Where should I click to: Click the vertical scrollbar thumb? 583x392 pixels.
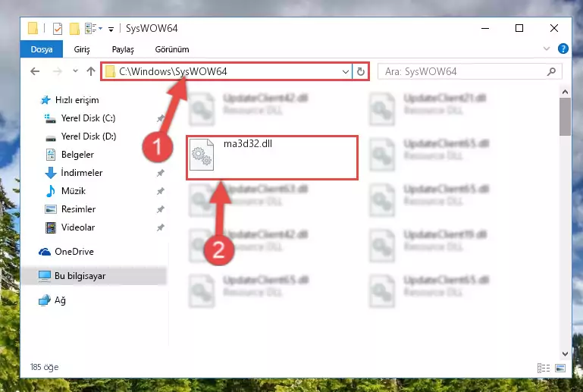565,117
